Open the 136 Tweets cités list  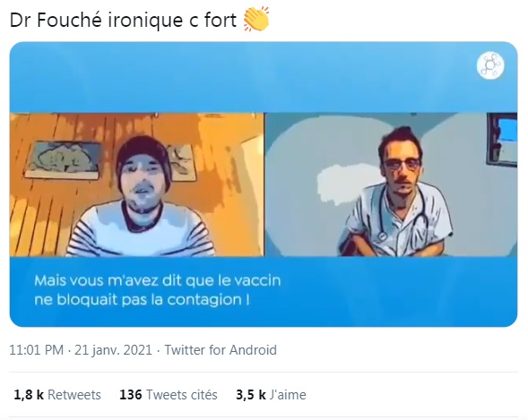tap(169, 395)
